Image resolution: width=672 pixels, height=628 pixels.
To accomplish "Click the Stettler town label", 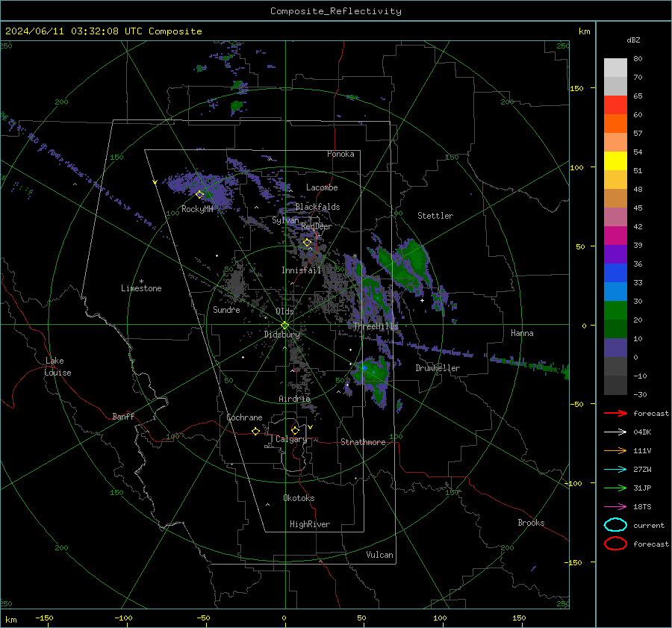I will tap(435, 216).
